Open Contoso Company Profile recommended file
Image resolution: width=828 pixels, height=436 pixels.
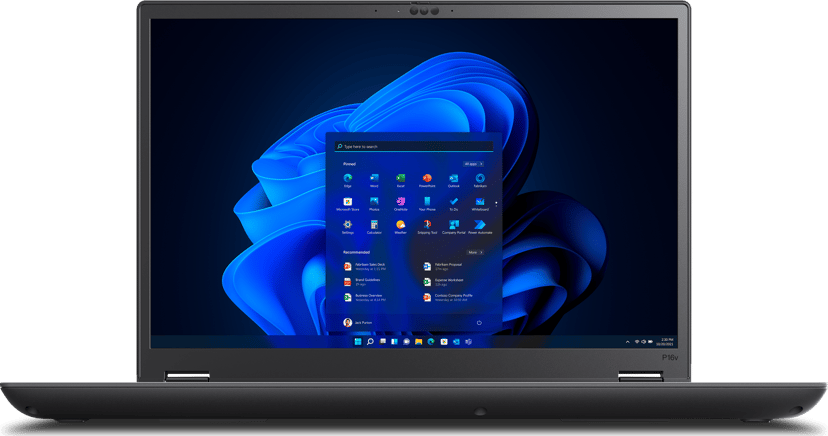[448, 298]
